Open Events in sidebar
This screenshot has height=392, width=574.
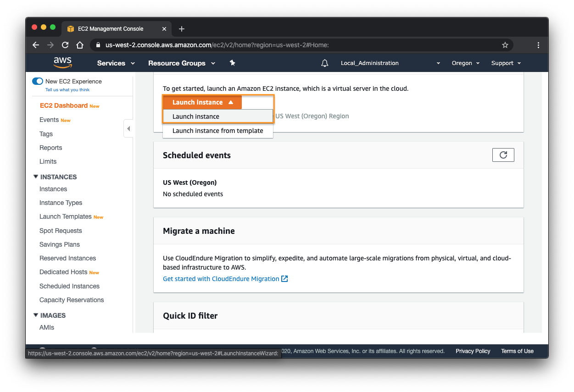[49, 120]
